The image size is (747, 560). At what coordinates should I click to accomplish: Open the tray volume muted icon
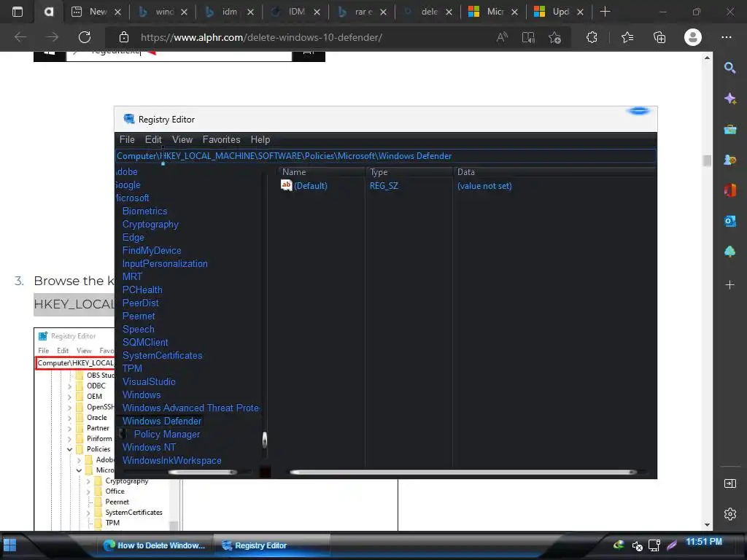tap(637, 545)
